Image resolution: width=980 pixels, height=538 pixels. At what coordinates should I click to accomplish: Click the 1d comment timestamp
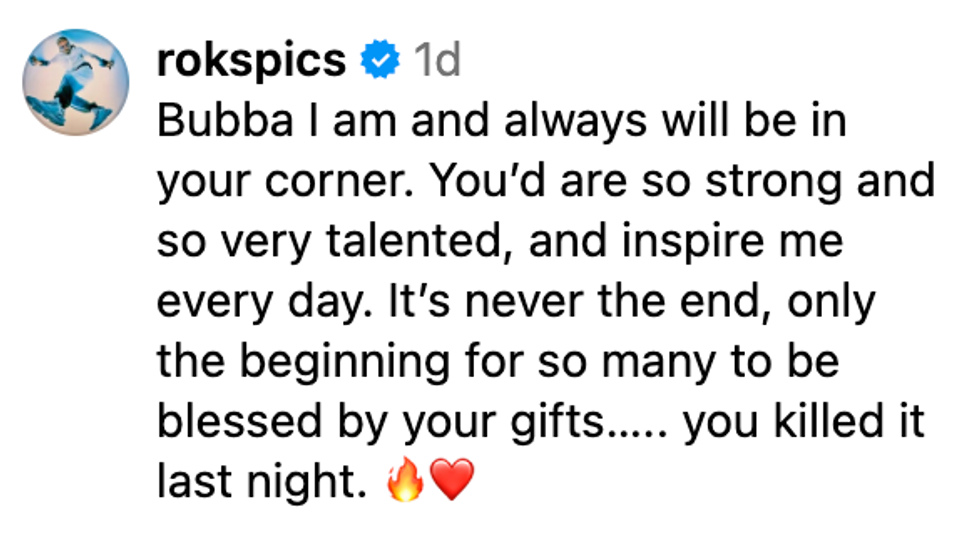coord(437,61)
